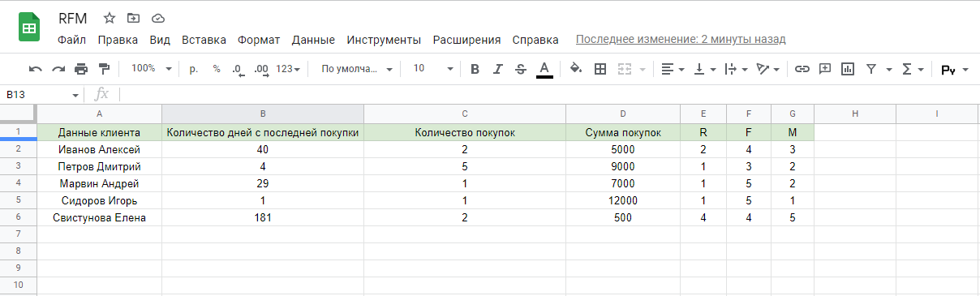Print the spreadsheet
This screenshot has height=296, width=980.
click(x=81, y=69)
